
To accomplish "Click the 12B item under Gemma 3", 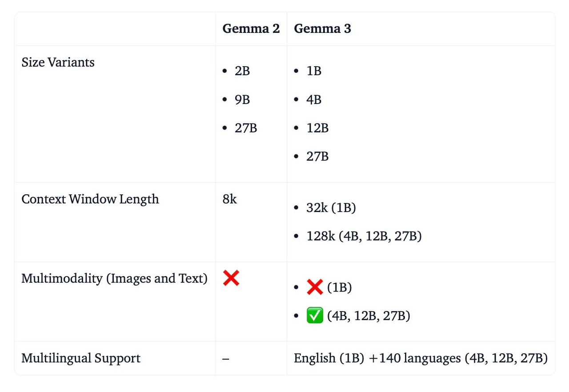I will click(x=317, y=128).
